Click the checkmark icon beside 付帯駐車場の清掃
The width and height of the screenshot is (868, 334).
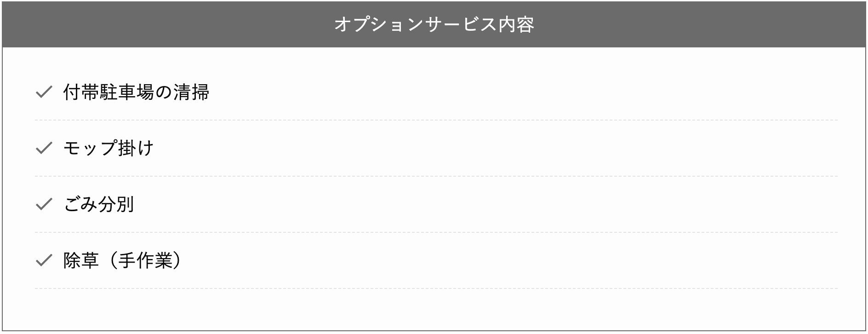coord(44,92)
